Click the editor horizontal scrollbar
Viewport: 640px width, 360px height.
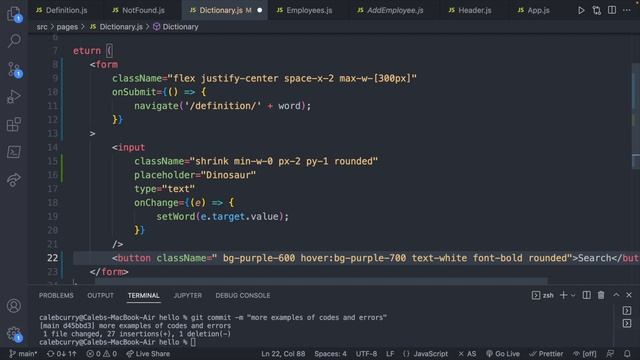coord(321,281)
